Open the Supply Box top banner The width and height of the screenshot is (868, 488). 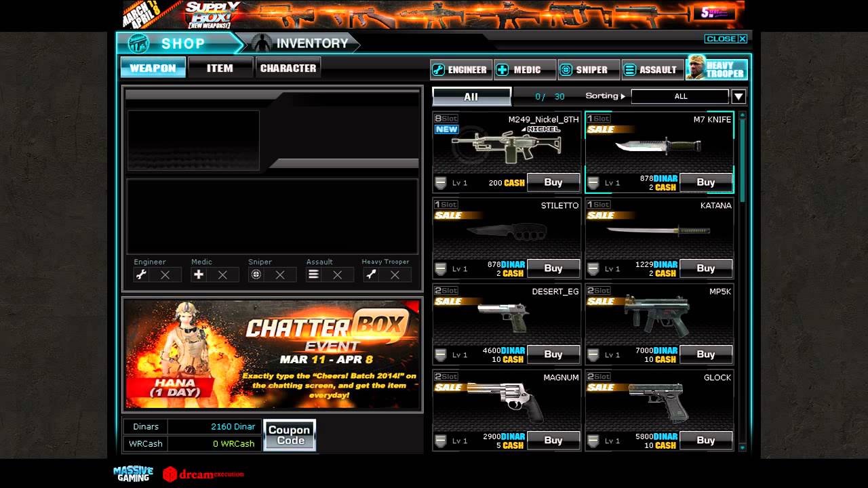pos(434,14)
